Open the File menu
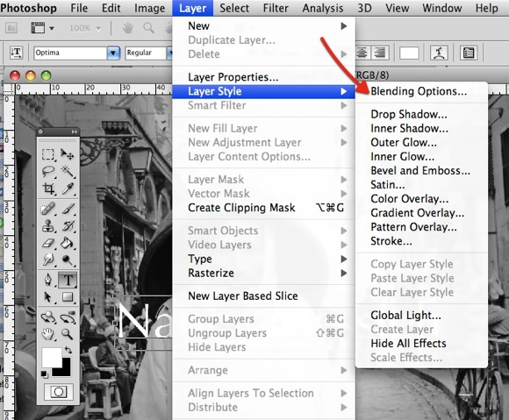Viewport: 509px width, 420px height. click(x=79, y=8)
